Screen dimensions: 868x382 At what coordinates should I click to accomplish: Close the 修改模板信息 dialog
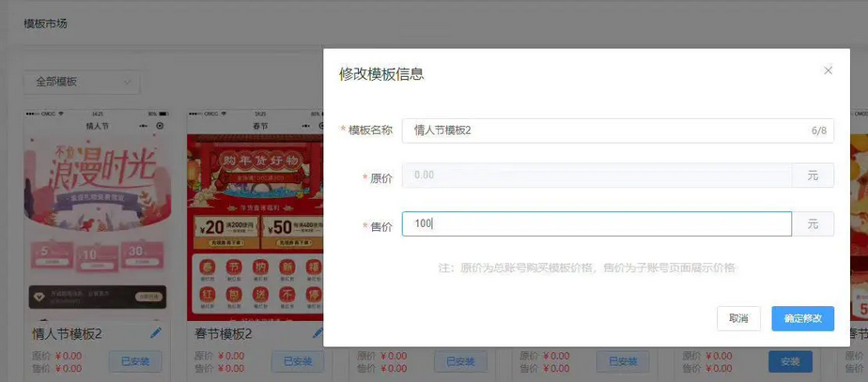point(828,70)
